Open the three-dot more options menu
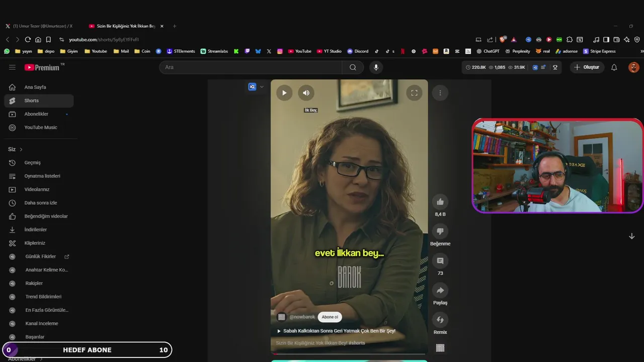The image size is (644, 362). pyautogui.click(x=440, y=93)
